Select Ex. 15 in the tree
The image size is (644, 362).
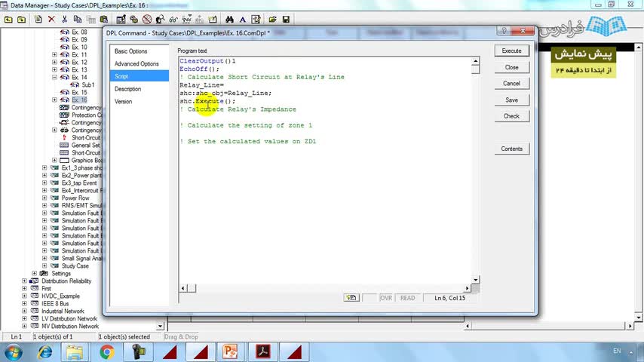[x=79, y=93]
